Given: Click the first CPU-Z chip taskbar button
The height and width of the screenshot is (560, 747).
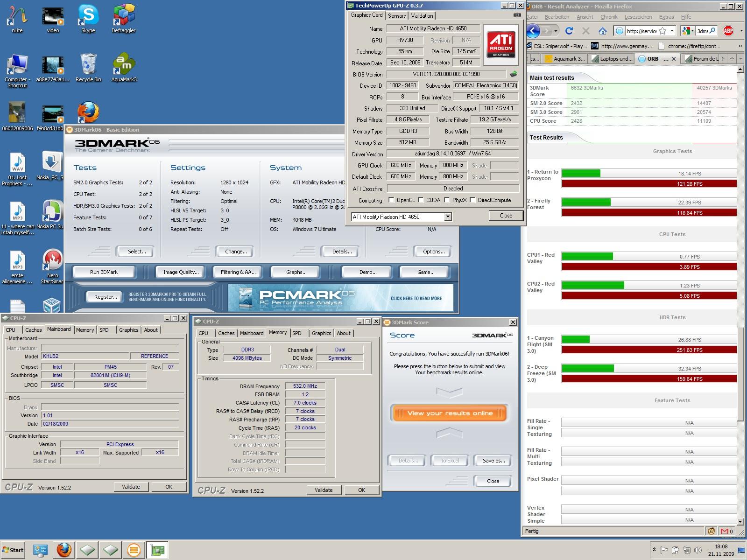Looking at the screenshot, I should coord(87,550).
